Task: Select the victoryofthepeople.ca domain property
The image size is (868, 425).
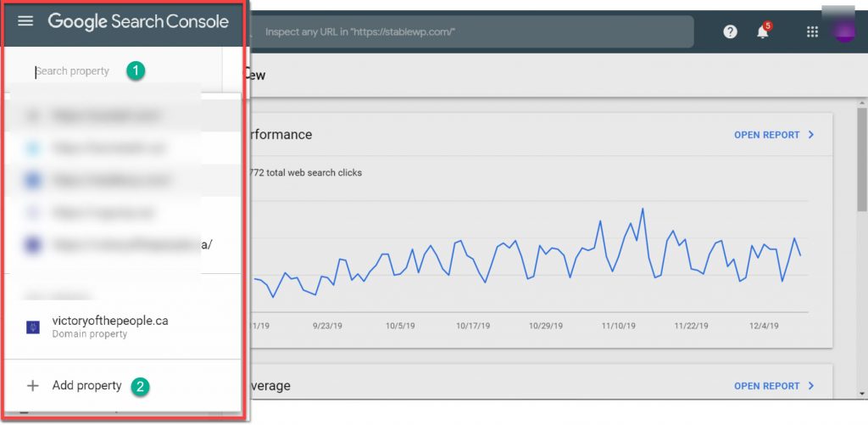Action: tap(122, 327)
